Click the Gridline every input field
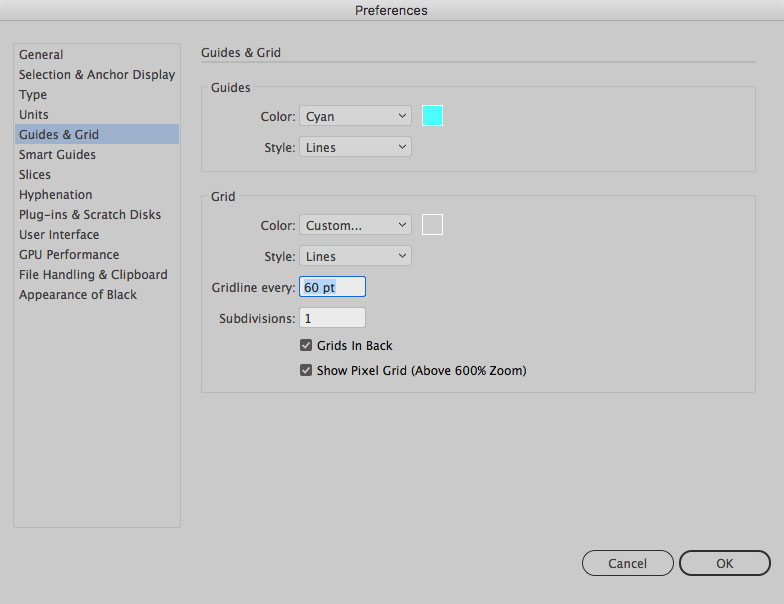 click(332, 287)
